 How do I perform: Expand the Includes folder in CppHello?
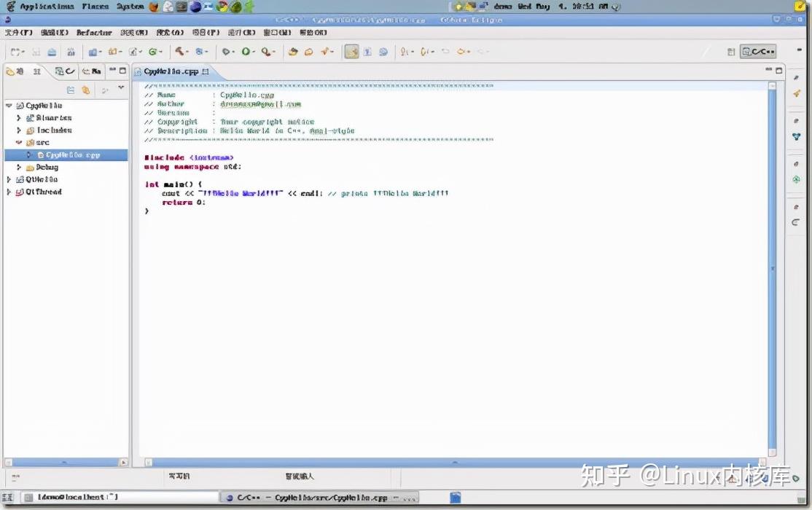pyautogui.click(x=17, y=130)
